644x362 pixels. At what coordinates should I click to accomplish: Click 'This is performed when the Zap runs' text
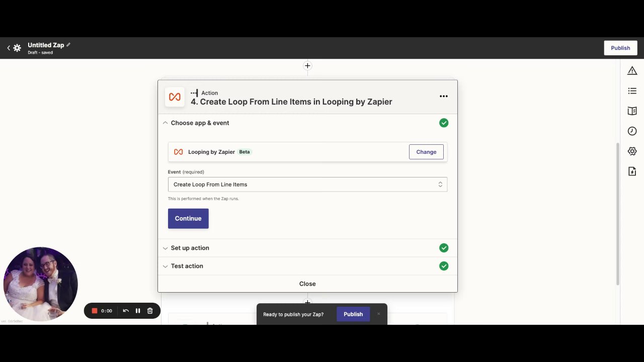click(203, 199)
